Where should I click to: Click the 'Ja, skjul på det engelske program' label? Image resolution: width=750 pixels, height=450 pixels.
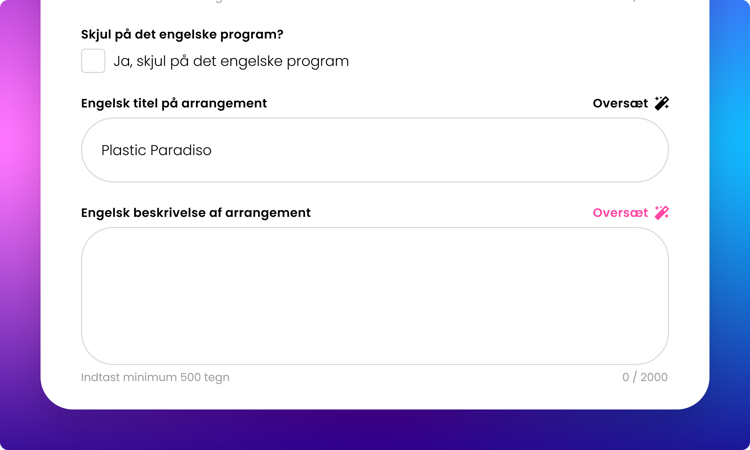(x=231, y=61)
